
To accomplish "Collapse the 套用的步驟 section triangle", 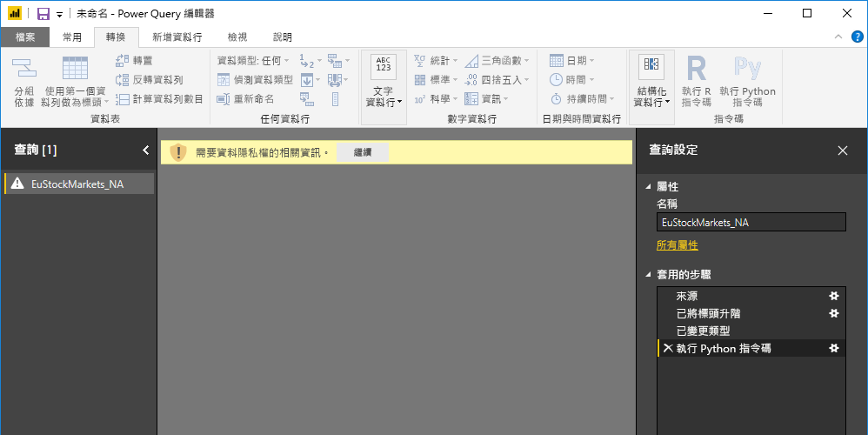I will (x=648, y=275).
